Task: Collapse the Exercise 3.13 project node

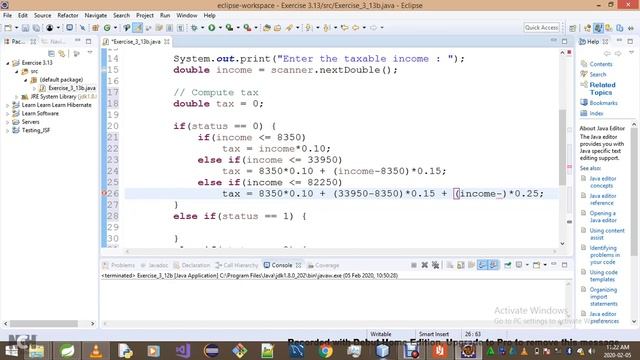Action: tap(8, 63)
